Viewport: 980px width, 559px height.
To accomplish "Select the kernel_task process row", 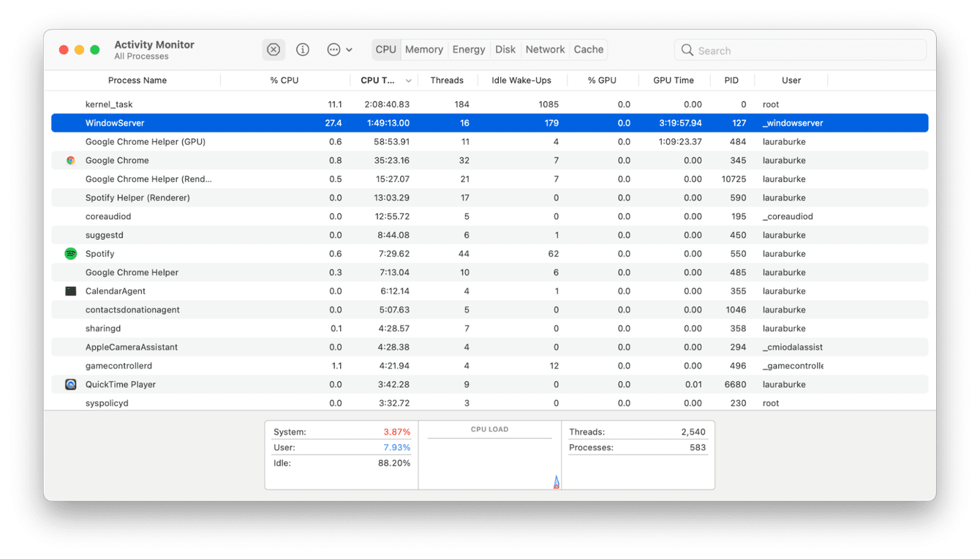I will point(490,105).
